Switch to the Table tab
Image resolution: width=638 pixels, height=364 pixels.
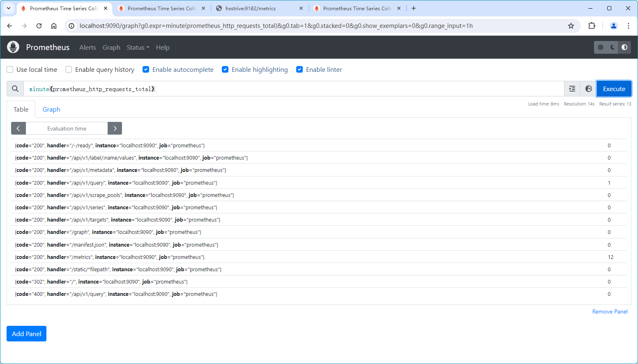tap(21, 110)
